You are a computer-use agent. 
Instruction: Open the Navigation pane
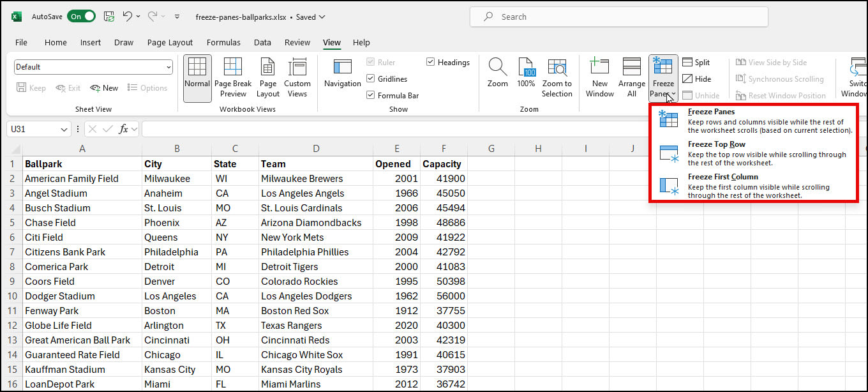[x=341, y=77]
